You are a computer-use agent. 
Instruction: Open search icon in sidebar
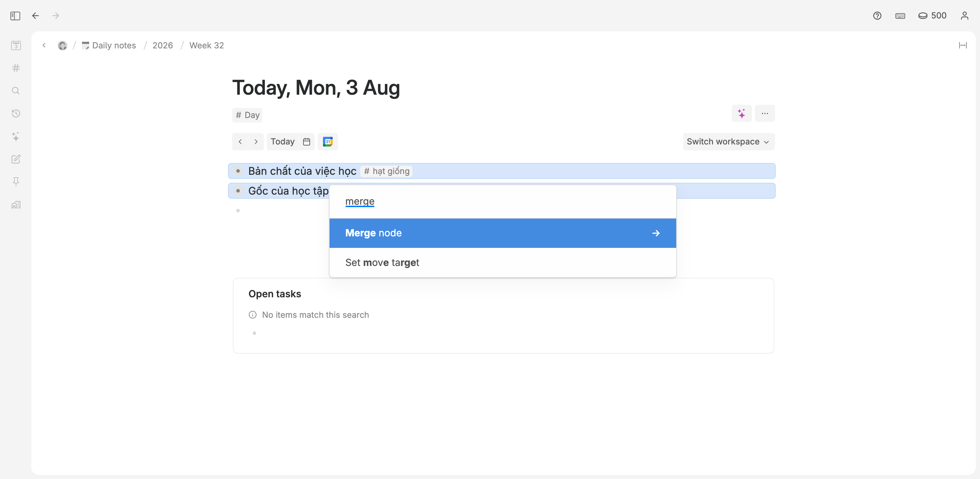16,91
